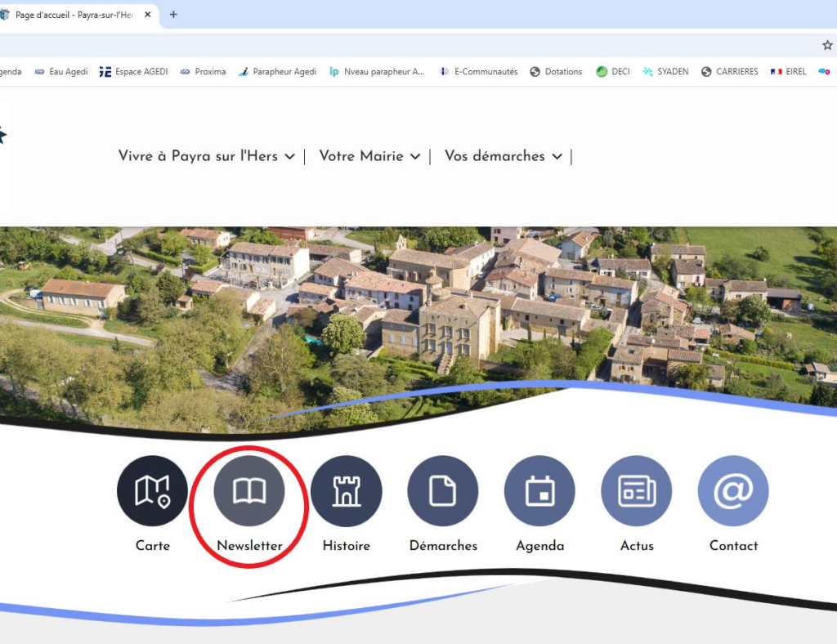Open the E-Communautés bookmark
This screenshot has width=837, height=644.
click(479, 72)
